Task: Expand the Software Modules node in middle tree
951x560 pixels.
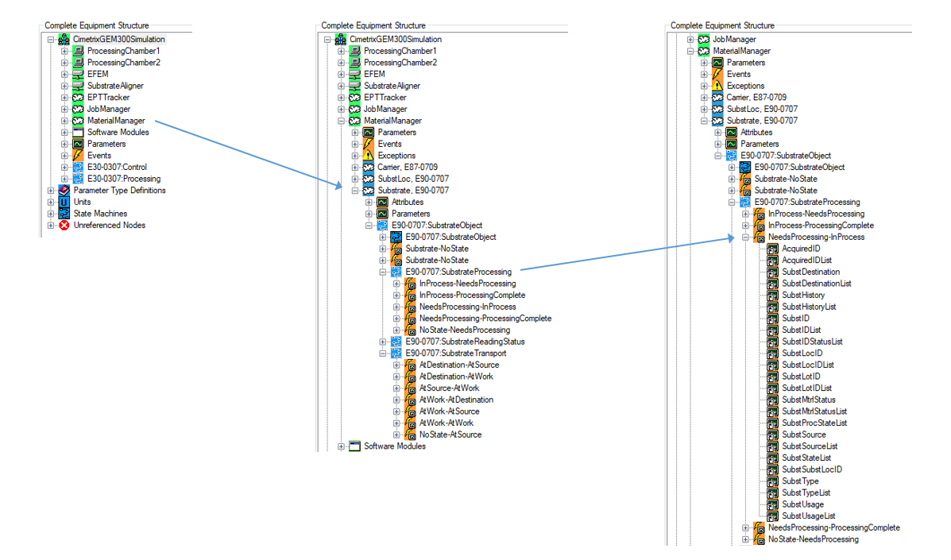Action: click(341, 446)
